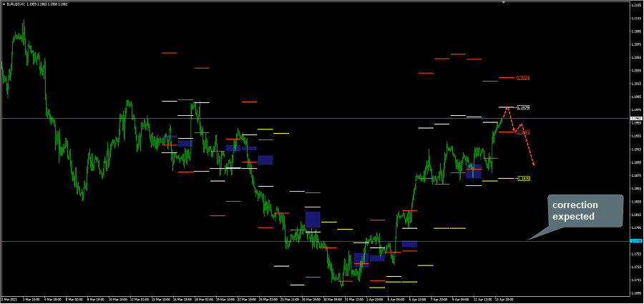The image size is (644, 304).
Task: Select the blue rectangle near 12 Apr candles
Action: coord(474,172)
